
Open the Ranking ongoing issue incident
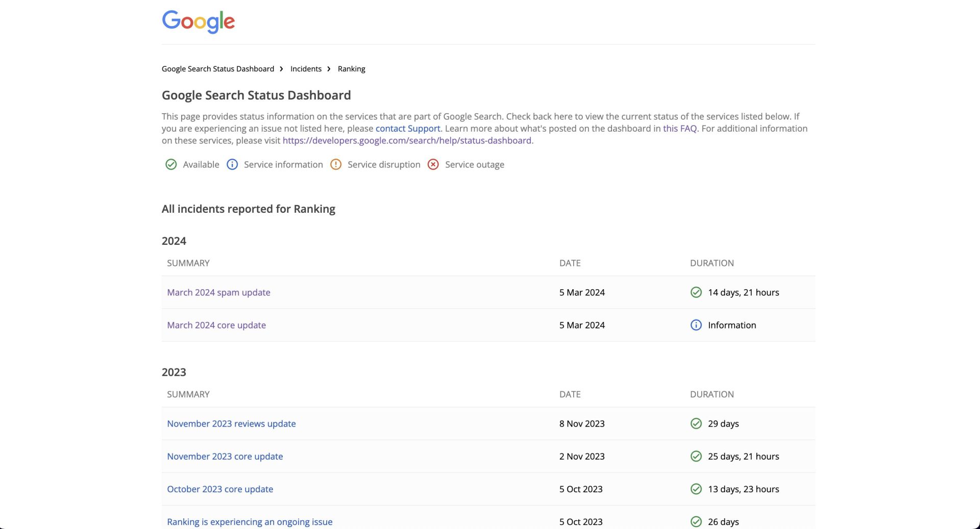pyautogui.click(x=250, y=521)
